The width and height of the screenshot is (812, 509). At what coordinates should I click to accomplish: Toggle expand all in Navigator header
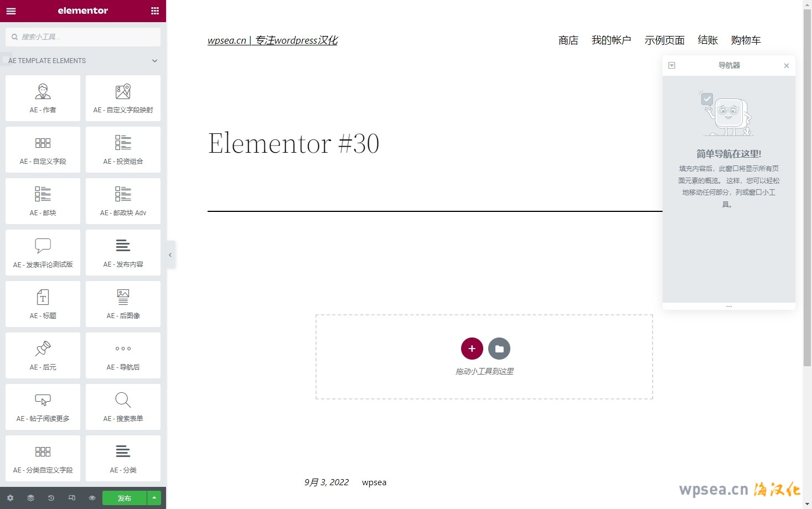[x=671, y=65]
